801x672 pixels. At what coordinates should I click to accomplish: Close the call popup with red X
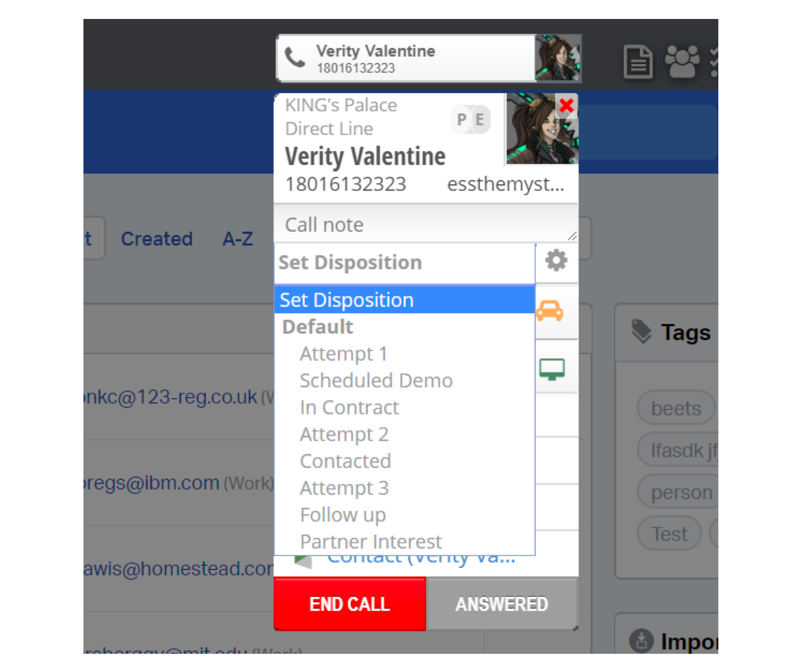point(566,105)
